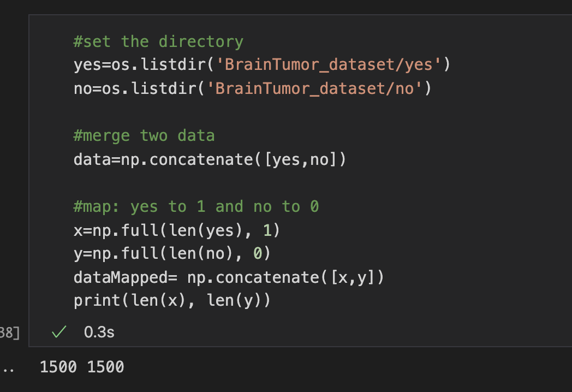Click the 0.3s execution time label
Image resolution: width=572 pixels, height=392 pixels.
point(99,332)
